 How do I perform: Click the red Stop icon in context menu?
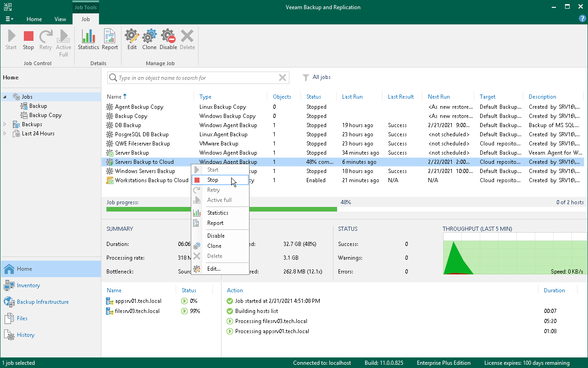click(197, 180)
